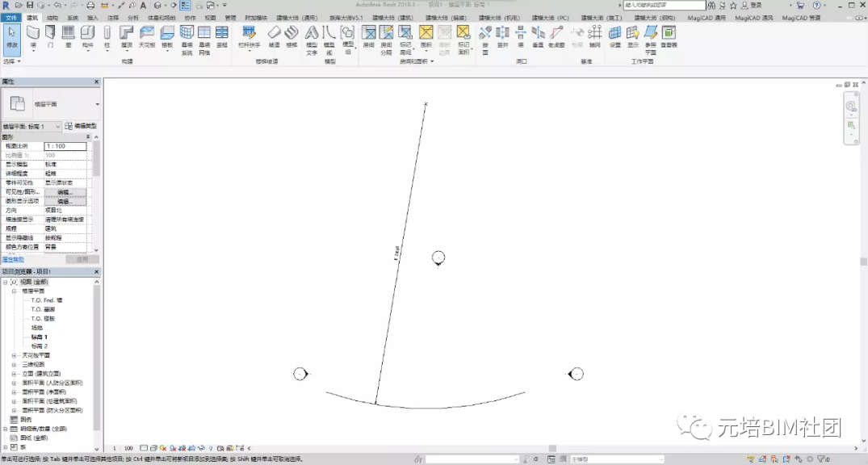868x465 pixels.
Task: Open the Grid (轴网) tool
Action: [594, 36]
